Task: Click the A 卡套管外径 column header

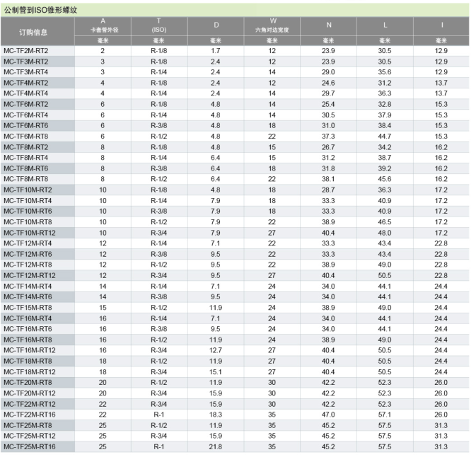Action: [x=103, y=25]
